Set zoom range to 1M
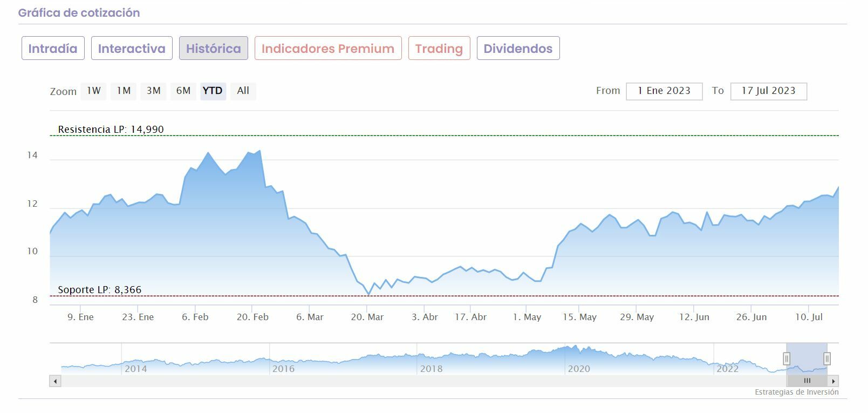Screen dimensions: 868x413 (124, 91)
